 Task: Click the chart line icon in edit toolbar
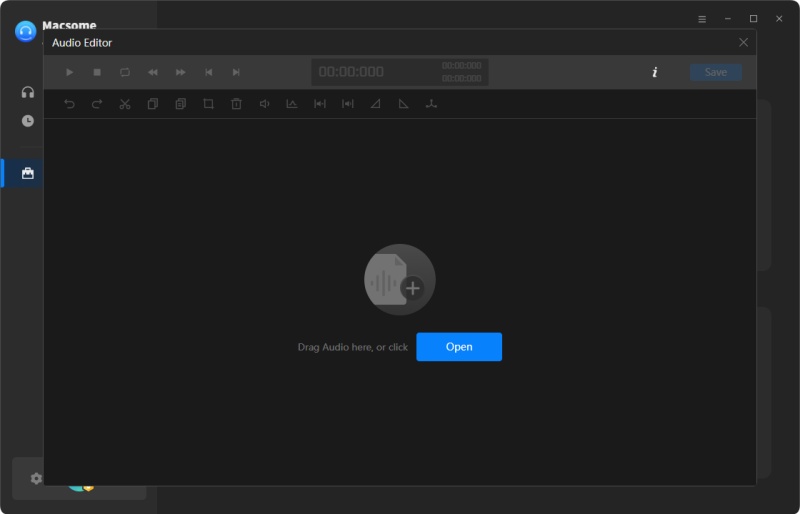(x=292, y=104)
